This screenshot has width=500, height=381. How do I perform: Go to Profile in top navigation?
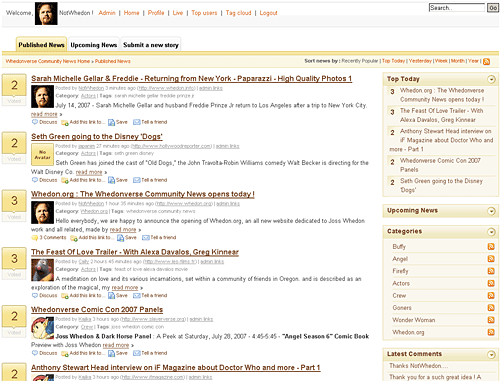(156, 13)
